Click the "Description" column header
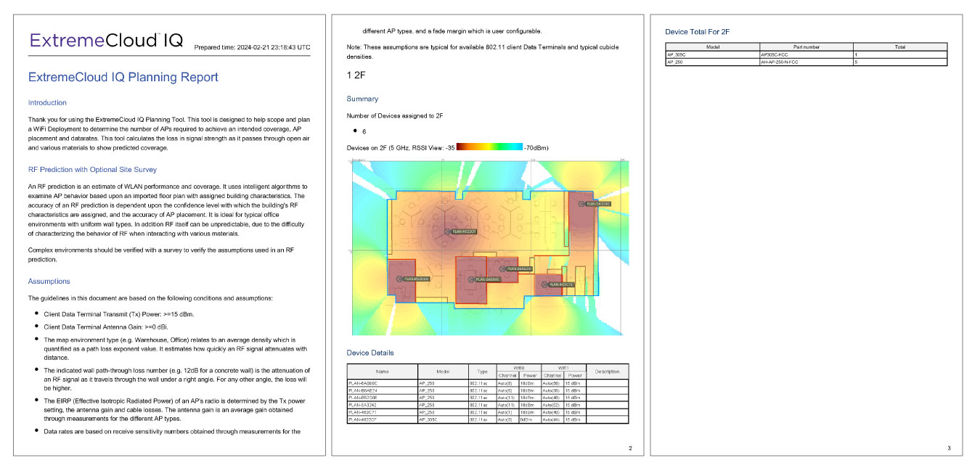The height and width of the screenshot is (471, 980). pyautogui.click(x=607, y=372)
